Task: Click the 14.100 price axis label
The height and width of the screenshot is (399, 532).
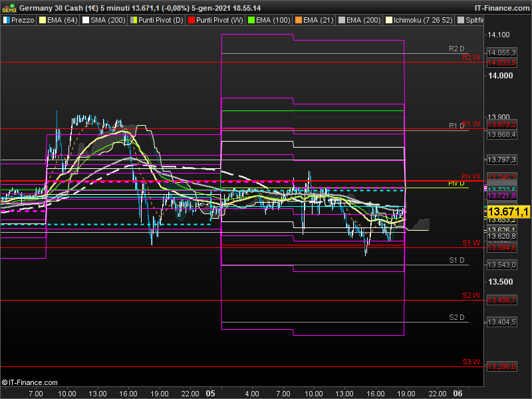Action: [498, 35]
